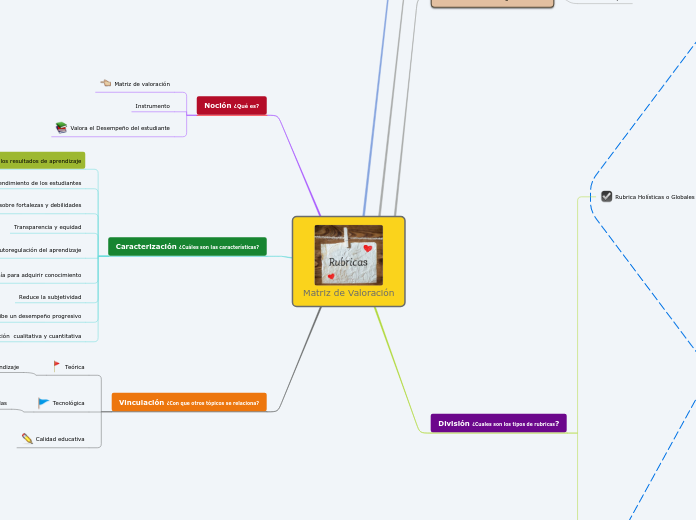696x520 pixels.
Task: Click the blue flag icon next to Tecnológica
Action: tap(44, 403)
